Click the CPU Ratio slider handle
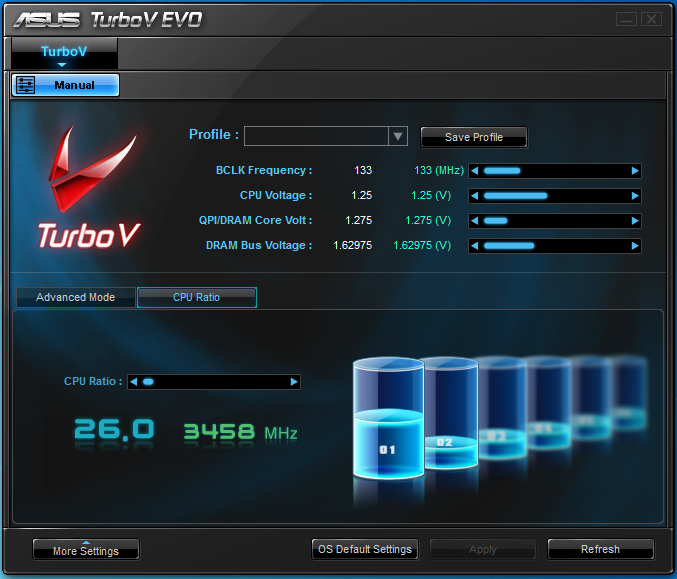Image resolution: width=677 pixels, height=579 pixels. tap(148, 382)
